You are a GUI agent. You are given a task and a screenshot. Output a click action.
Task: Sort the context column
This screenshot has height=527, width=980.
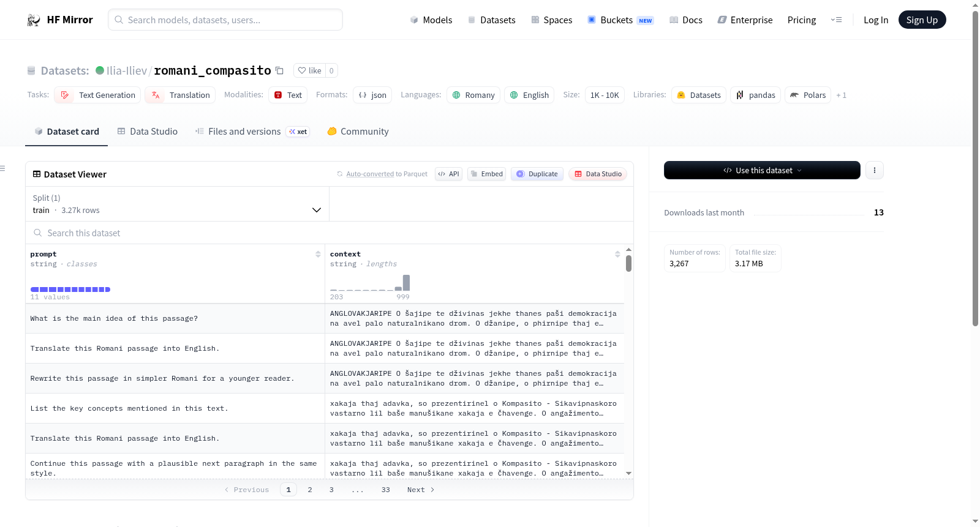(x=617, y=254)
